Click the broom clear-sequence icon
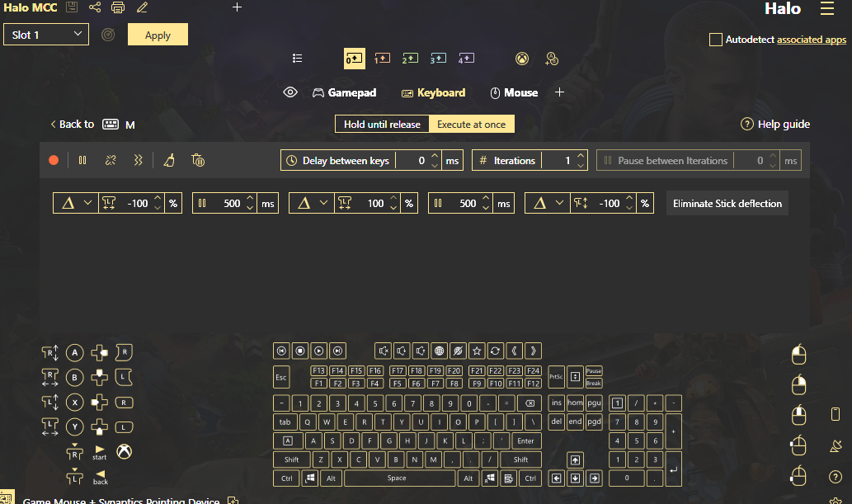 [169, 161]
